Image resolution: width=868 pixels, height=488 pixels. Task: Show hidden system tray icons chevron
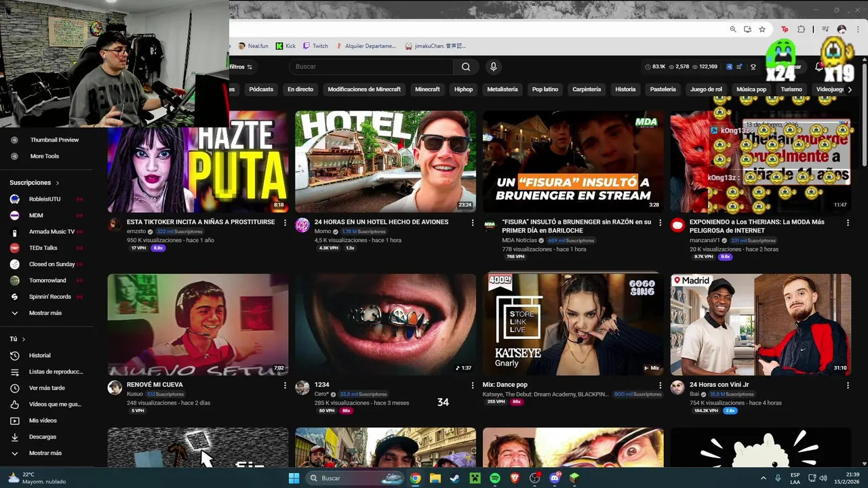pos(763,478)
